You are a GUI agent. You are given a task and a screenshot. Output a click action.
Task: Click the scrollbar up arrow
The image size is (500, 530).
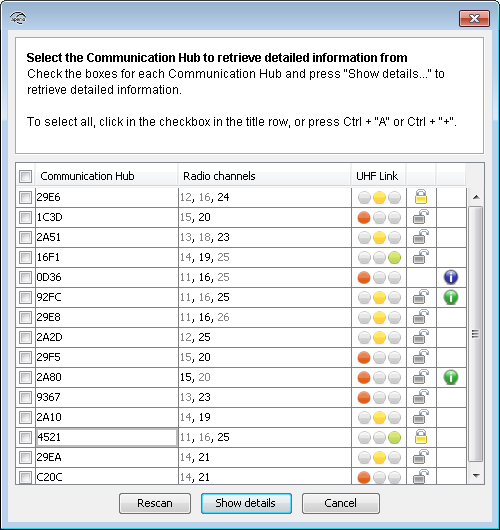click(476, 197)
